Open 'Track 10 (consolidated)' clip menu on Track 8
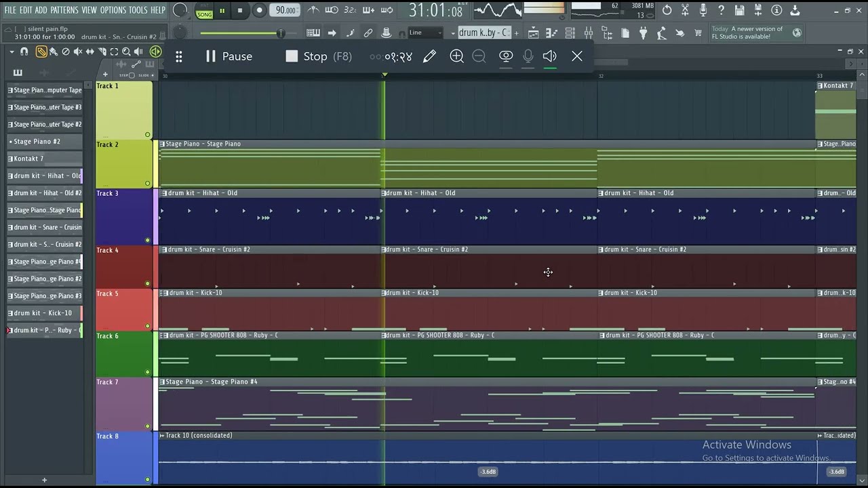868x488 pixels. (x=162, y=435)
